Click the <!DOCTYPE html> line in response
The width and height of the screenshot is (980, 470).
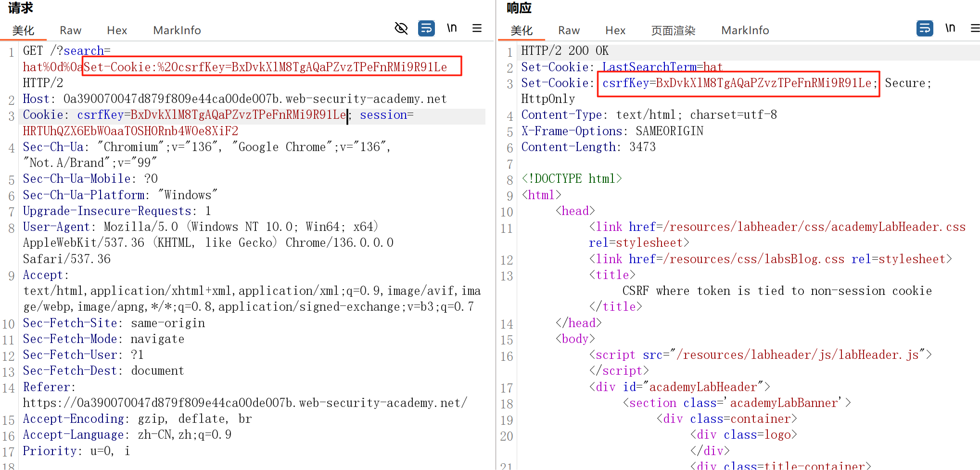tap(572, 179)
